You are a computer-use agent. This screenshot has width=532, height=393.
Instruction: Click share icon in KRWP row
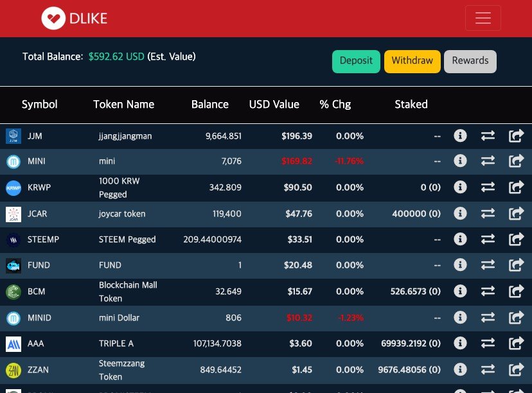tap(516, 187)
